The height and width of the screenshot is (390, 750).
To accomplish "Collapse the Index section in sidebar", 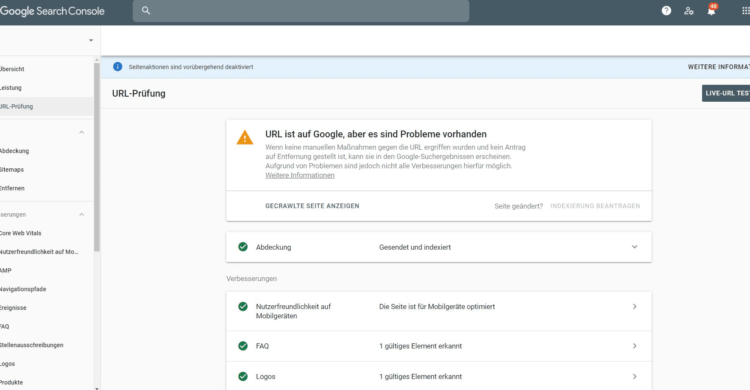I will click(x=81, y=132).
